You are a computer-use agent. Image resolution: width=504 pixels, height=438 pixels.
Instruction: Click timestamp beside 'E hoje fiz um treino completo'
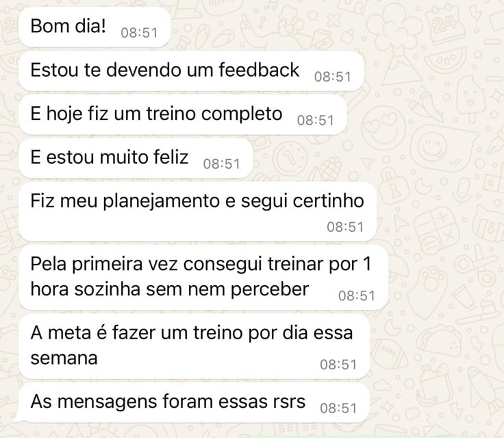coord(315,121)
